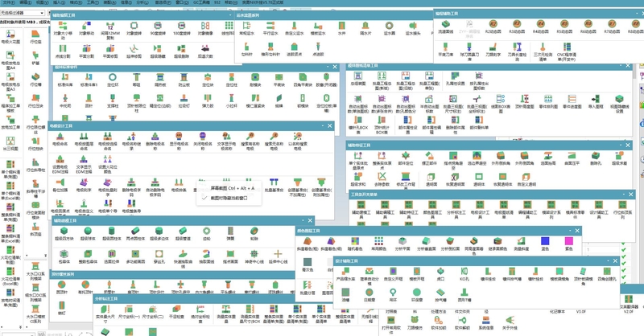
Task: Expand the 编程辅助工具 toolbar options arrow
Action: 625,13
